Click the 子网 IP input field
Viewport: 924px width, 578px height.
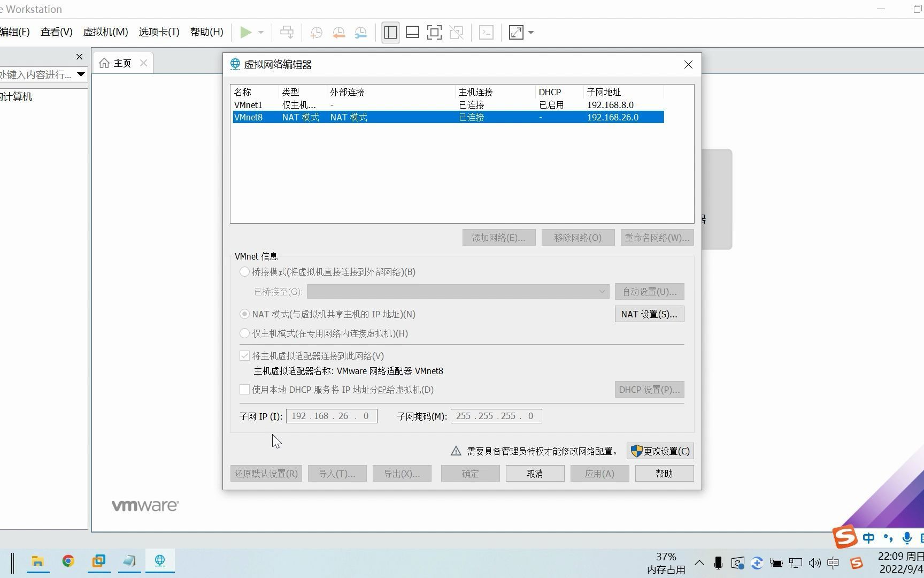pos(332,416)
